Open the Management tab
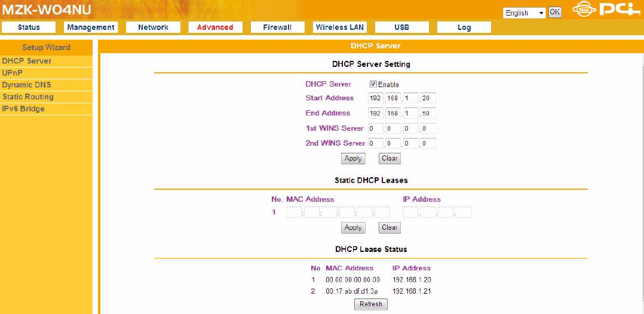Screen dimensions: 644x314 pos(91,27)
